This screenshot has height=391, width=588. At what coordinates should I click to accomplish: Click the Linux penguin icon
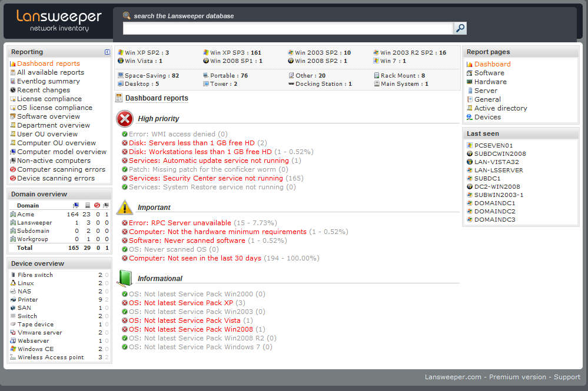point(13,283)
